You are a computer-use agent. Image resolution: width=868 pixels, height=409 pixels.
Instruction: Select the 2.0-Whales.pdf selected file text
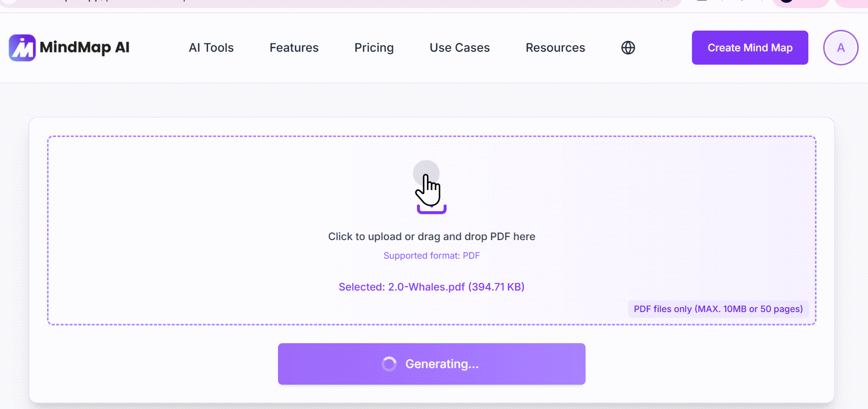click(432, 287)
